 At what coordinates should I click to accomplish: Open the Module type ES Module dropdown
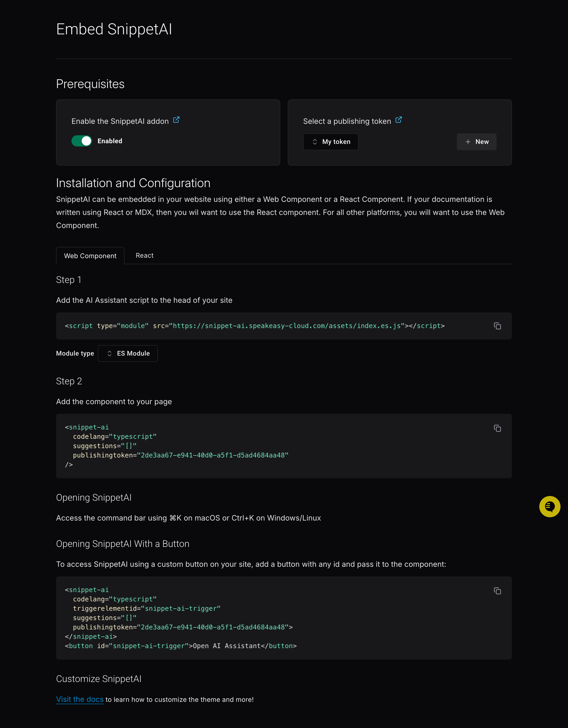coord(128,353)
